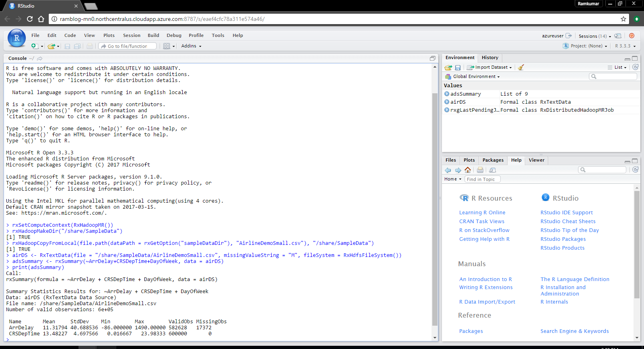Screen dimensions: 644x349
Task: Open the Import Dataset dropdown
Action: [489, 68]
